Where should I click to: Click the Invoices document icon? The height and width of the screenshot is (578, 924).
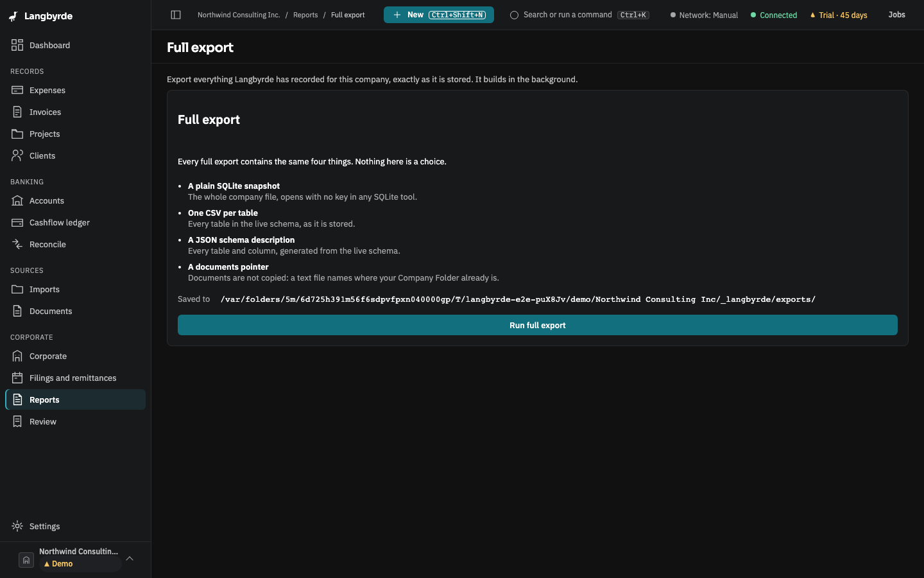coord(17,112)
